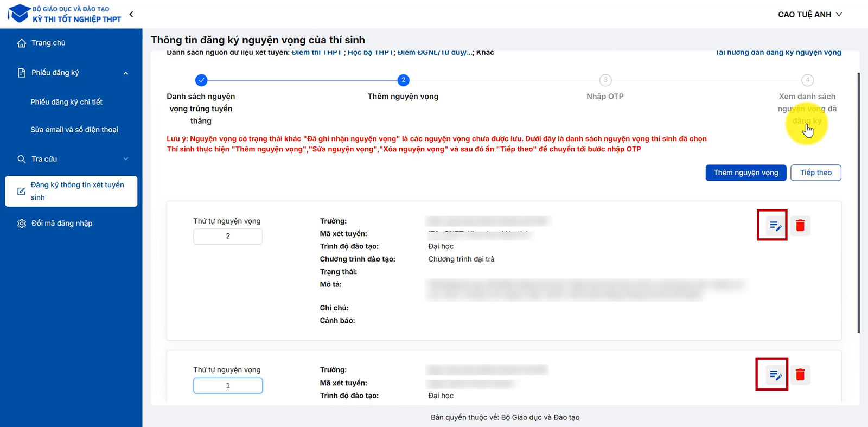The height and width of the screenshot is (427, 868).
Task: Click the Ministry of Education logo
Action: pos(20,14)
